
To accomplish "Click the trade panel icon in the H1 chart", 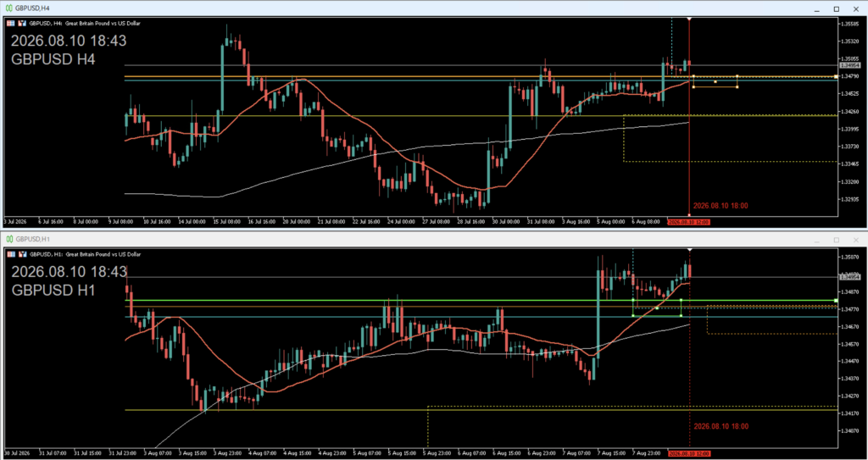I will (x=22, y=254).
